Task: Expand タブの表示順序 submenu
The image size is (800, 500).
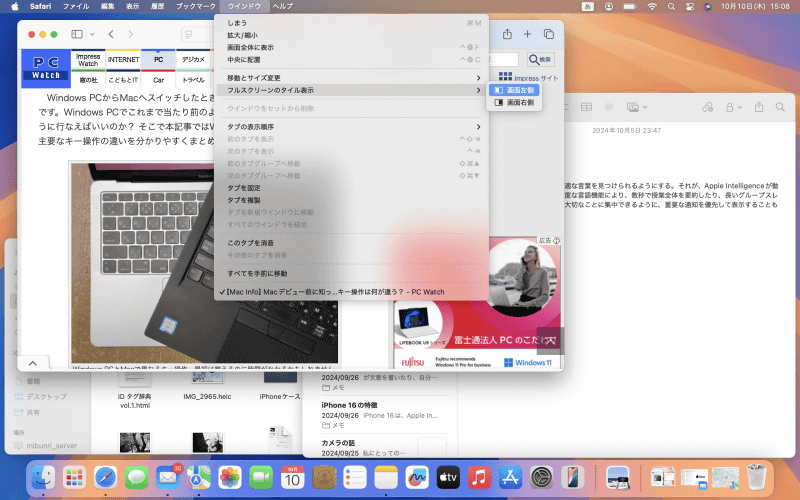Action: coord(351,127)
